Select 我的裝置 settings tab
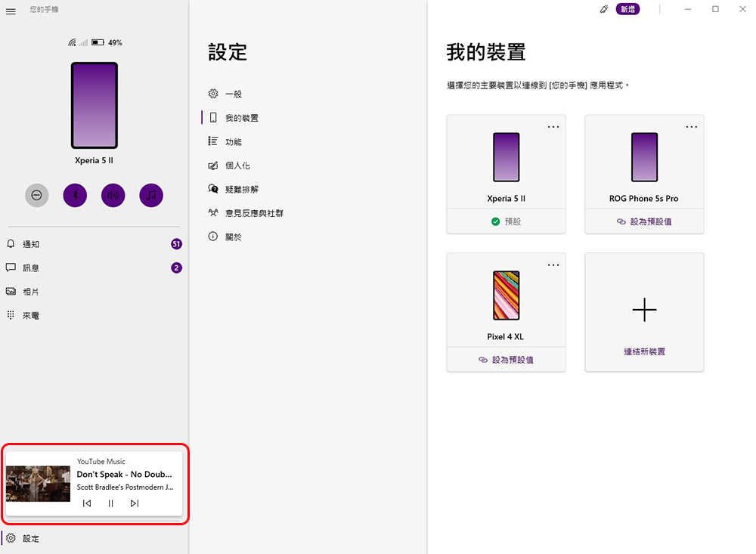The image size is (756, 554). [x=234, y=118]
